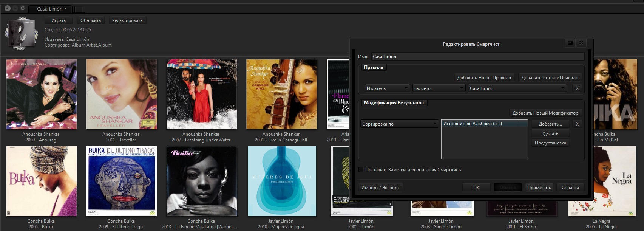Click the Удалить button
644x231 pixels.
click(550, 133)
